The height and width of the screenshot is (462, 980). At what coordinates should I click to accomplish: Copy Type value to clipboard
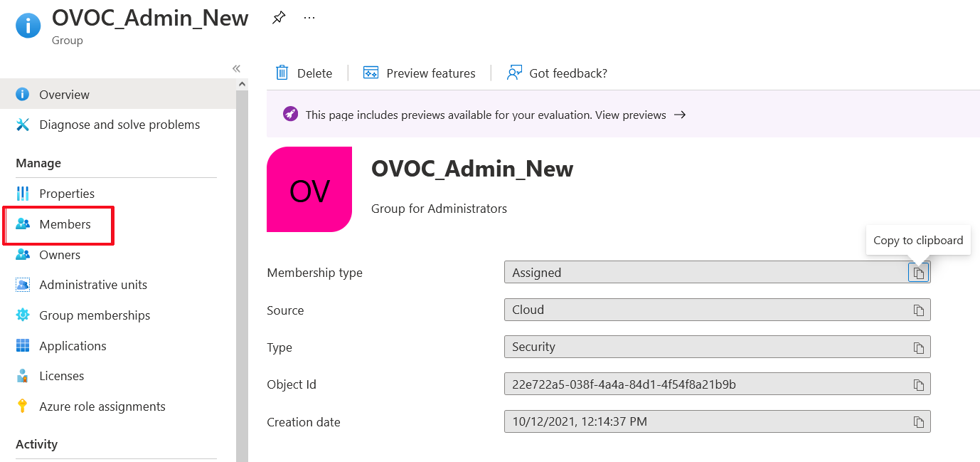[919, 347]
